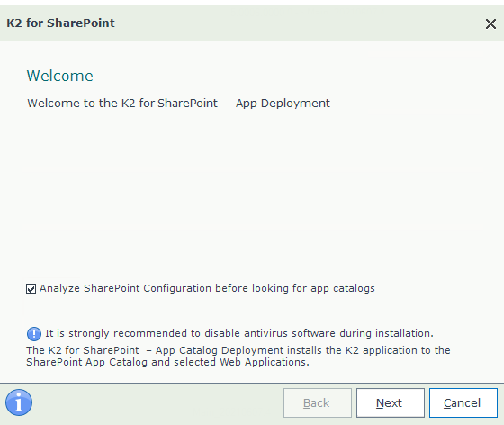This screenshot has width=504, height=425.
Task: Open the blue information help icon
Action: [x=19, y=402]
